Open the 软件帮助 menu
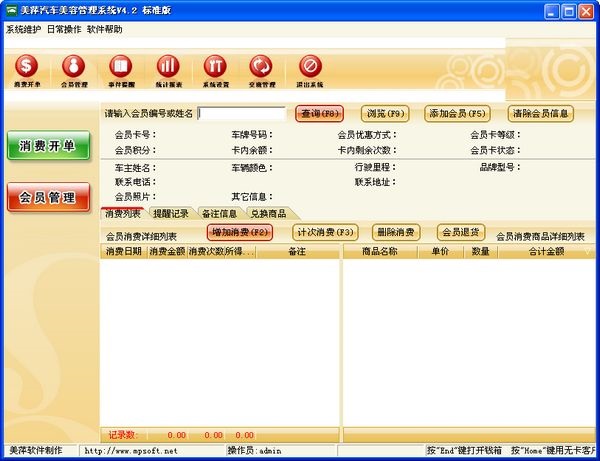 click(x=104, y=29)
